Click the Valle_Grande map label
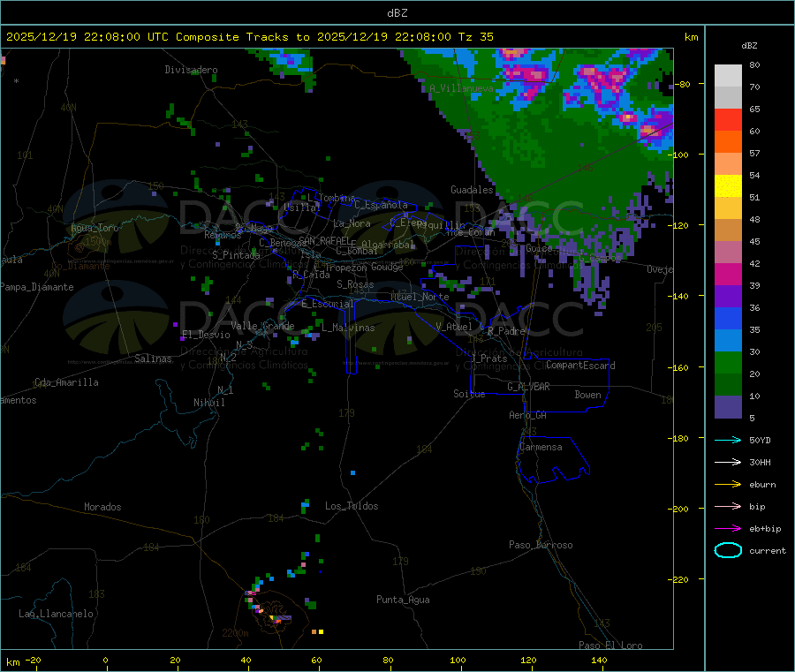The height and width of the screenshot is (672, 795). pos(262,326)
